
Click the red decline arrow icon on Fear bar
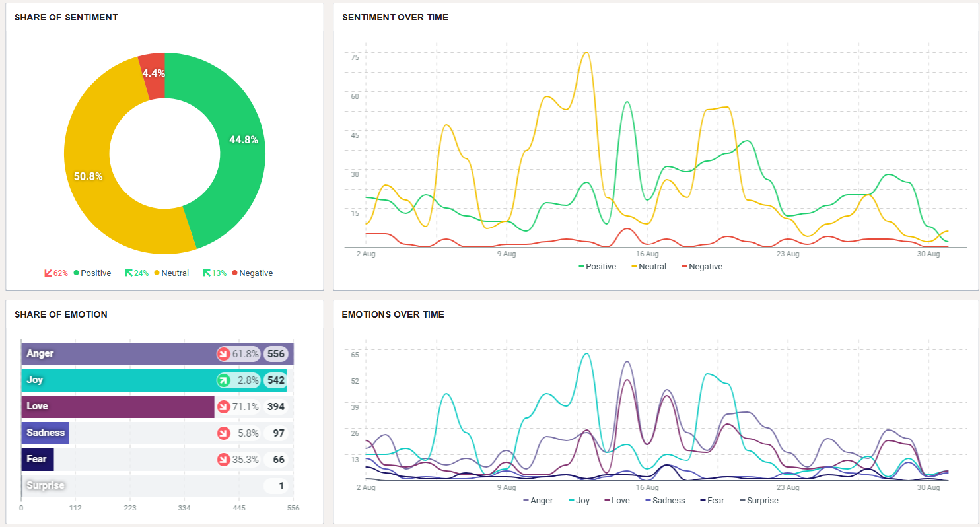tap(224, 459)
